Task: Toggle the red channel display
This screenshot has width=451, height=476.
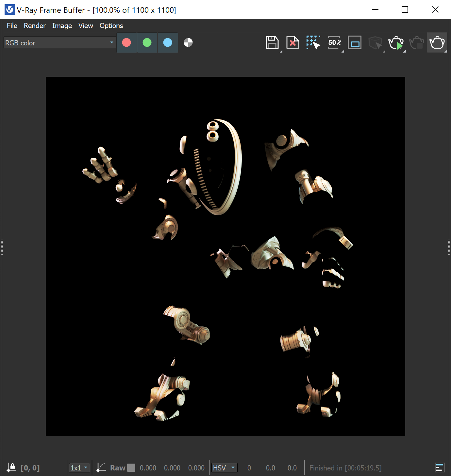Action: (126, 42)
